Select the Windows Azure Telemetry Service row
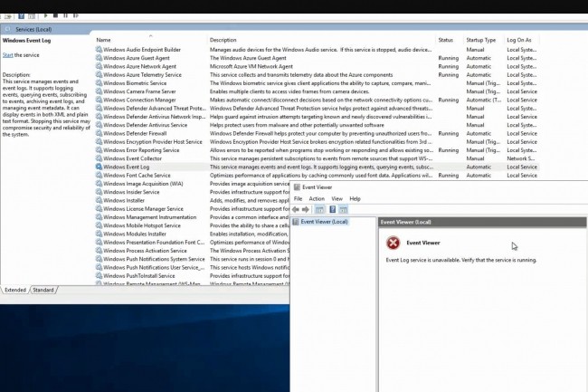The height and width of the screenshot is (392, 588). coord(317,74)
